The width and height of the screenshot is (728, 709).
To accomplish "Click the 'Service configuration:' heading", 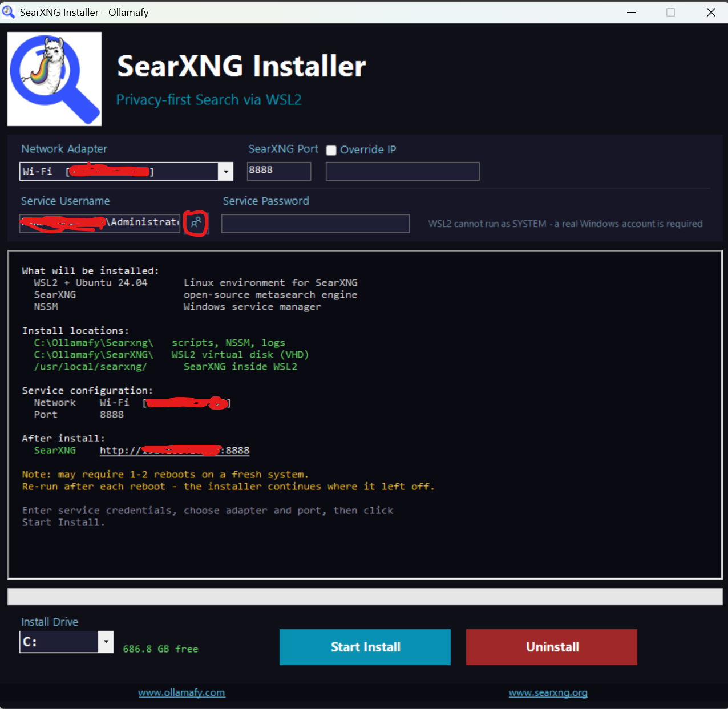I will click(x=87, y=391).
